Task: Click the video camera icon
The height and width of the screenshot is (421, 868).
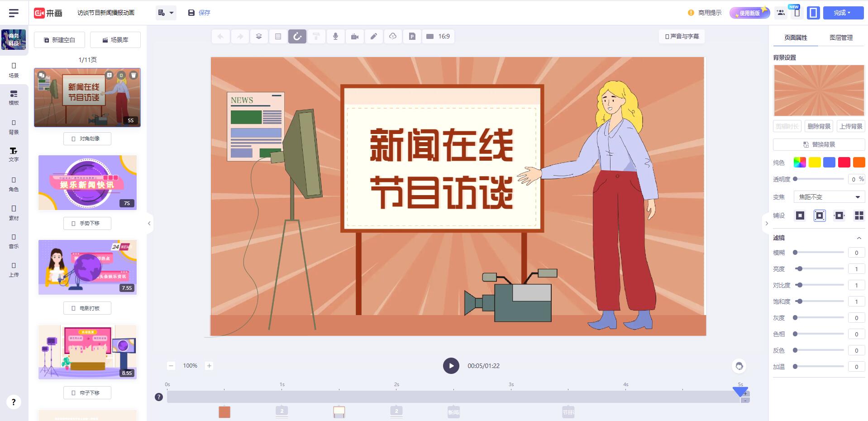Action: [355, 36]
